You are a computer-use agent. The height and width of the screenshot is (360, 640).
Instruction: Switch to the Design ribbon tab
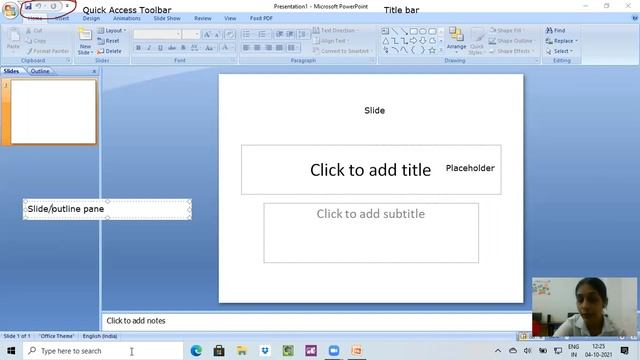coord(91,18)
